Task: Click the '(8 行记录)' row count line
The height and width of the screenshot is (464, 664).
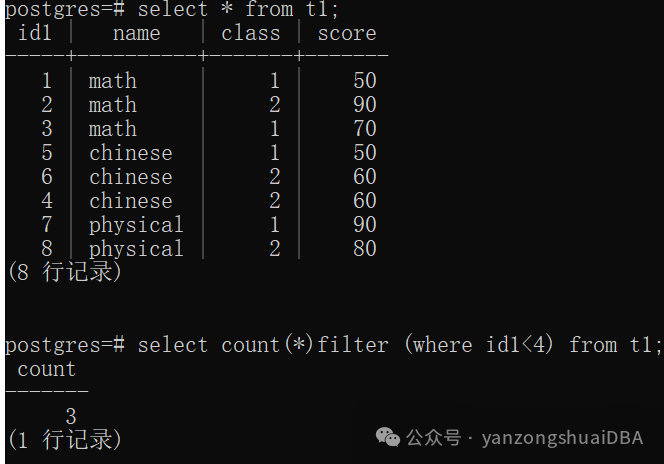Action: (65, 272)
